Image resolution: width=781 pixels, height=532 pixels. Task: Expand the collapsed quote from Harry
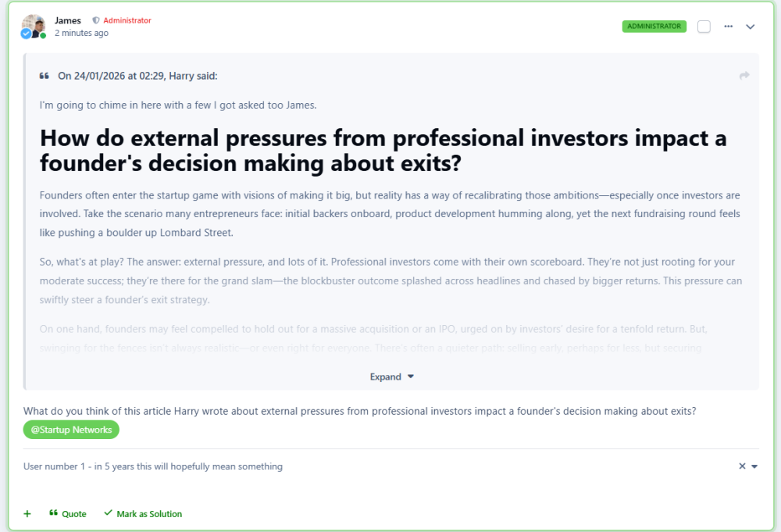click(392, 377)
